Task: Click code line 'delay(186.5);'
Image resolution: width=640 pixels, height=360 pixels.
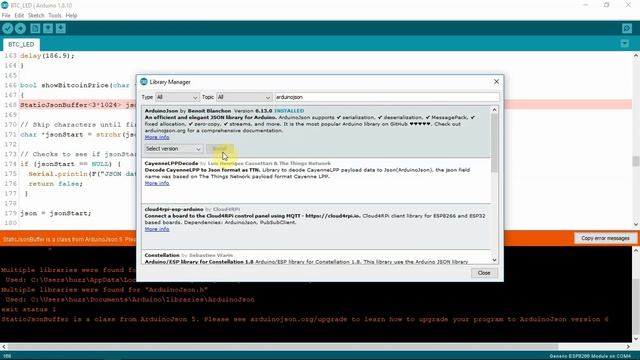Action: tap(47, 56)
